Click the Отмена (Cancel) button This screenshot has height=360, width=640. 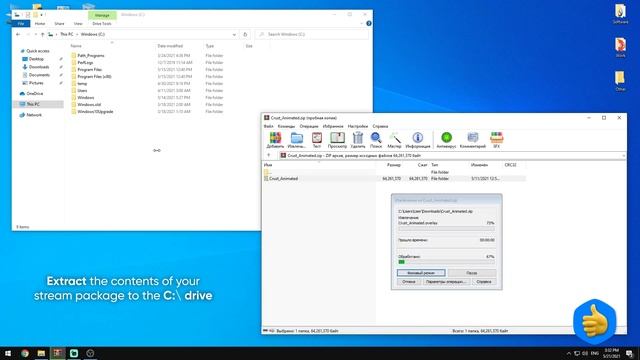click(x=409, y=282)
